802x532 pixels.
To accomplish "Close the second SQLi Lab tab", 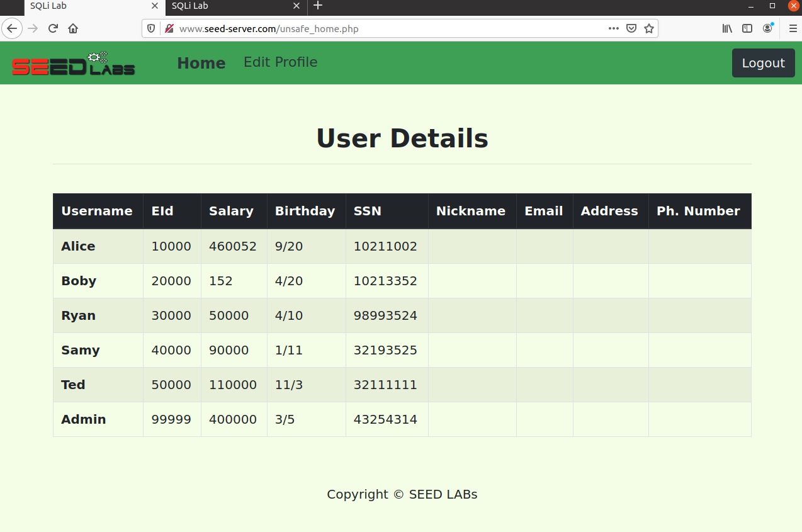I will tap(297, 6).
